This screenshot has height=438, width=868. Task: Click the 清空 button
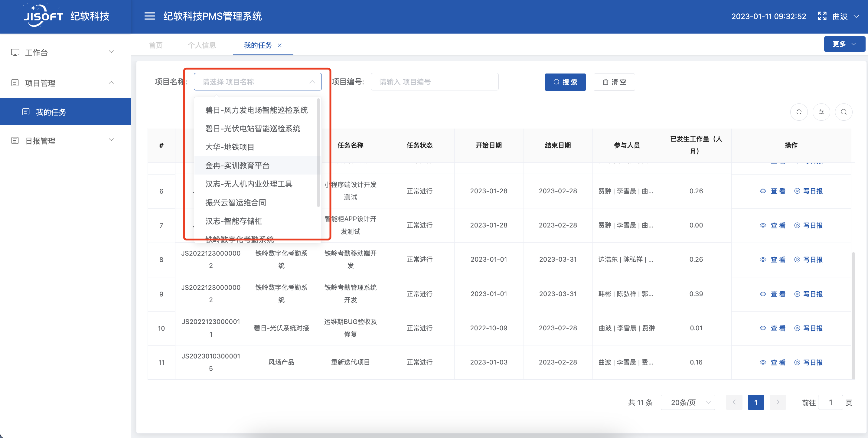tap(614, 82)
